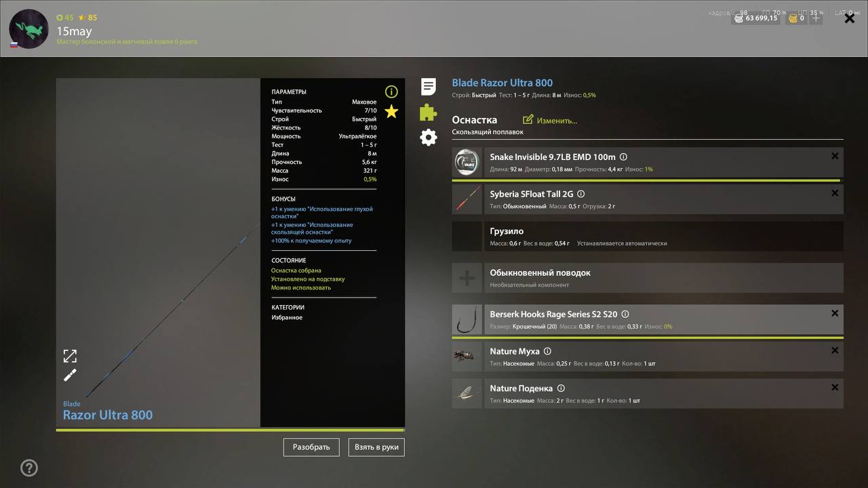Click the Скользящий поплавок rig type text

pyautogui.click(x=488, y=132)
